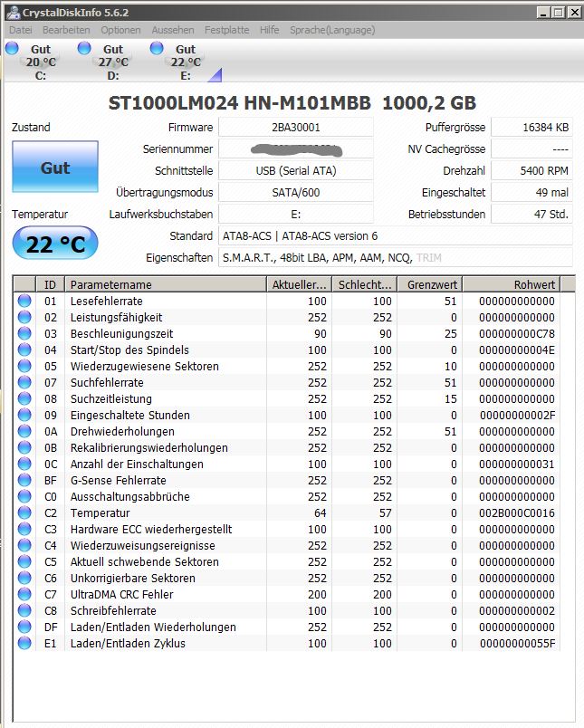This screenshot has height=728, width=584.
Task: Click status orb for Drehwiederholungen row
Action: tap(24, 431)
